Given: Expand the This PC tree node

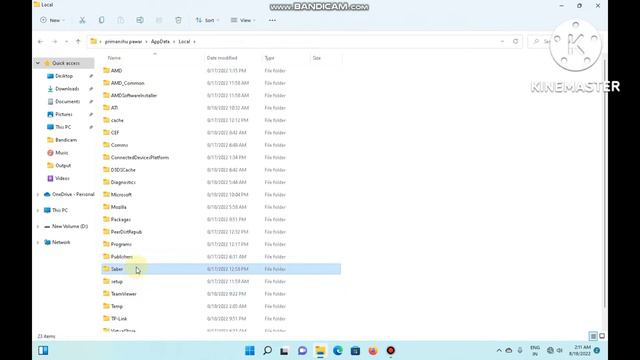Looking at the screenshot, I should click(38, 211).
